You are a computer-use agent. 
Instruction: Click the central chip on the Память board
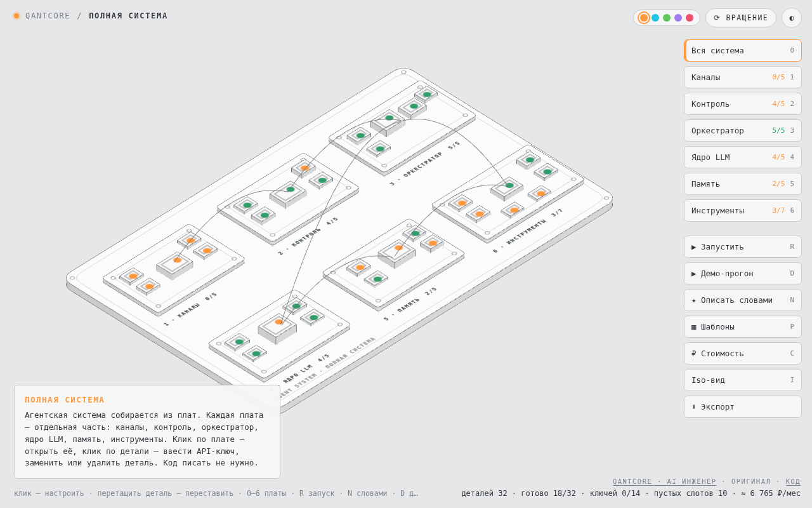[x=396, y=253]
